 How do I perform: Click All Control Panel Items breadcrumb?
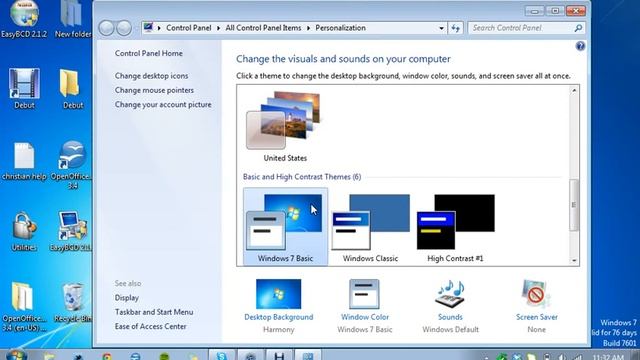point(263,28)
